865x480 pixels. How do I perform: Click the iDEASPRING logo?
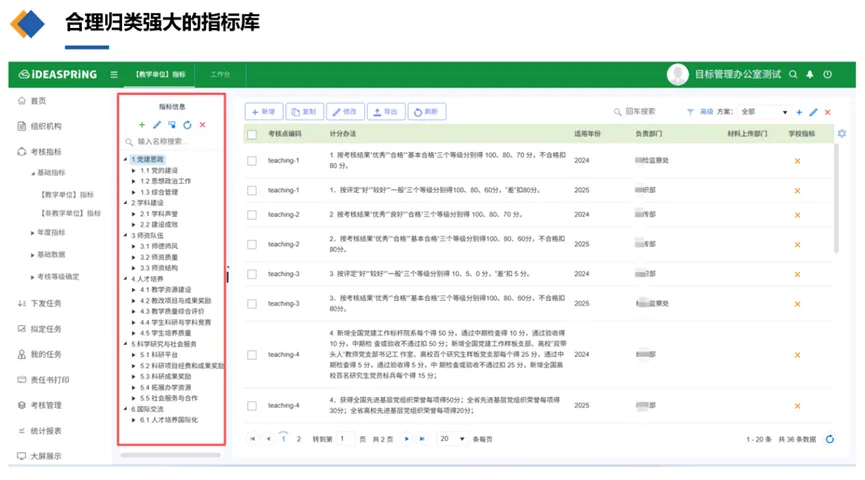pos(58,74)
